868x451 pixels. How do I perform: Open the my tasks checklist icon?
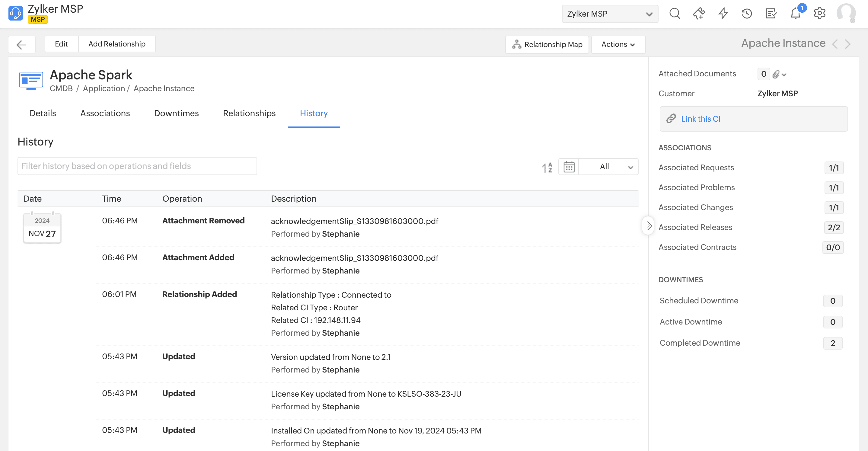tap(771, 14)
